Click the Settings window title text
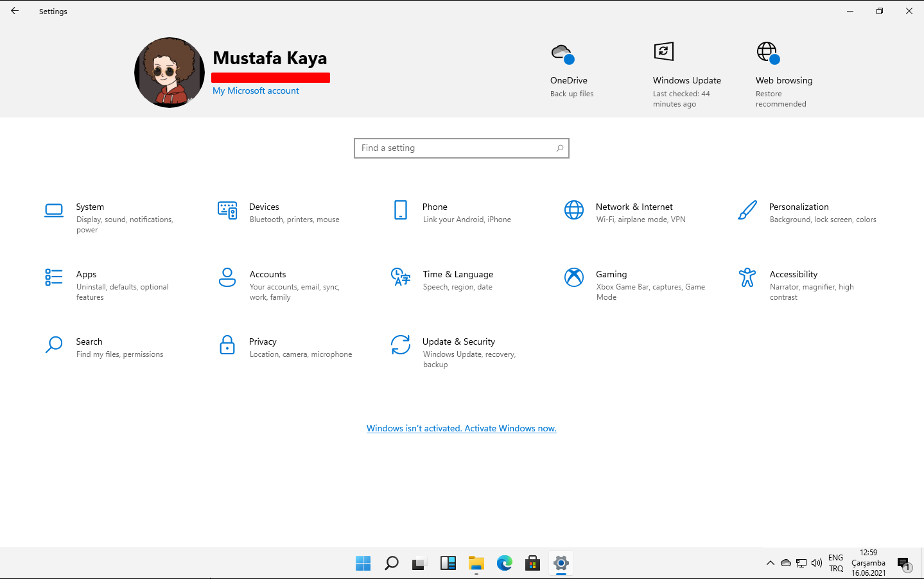This screenshot has width=924, height=579. pyautogui.click(x=53, y=12)
